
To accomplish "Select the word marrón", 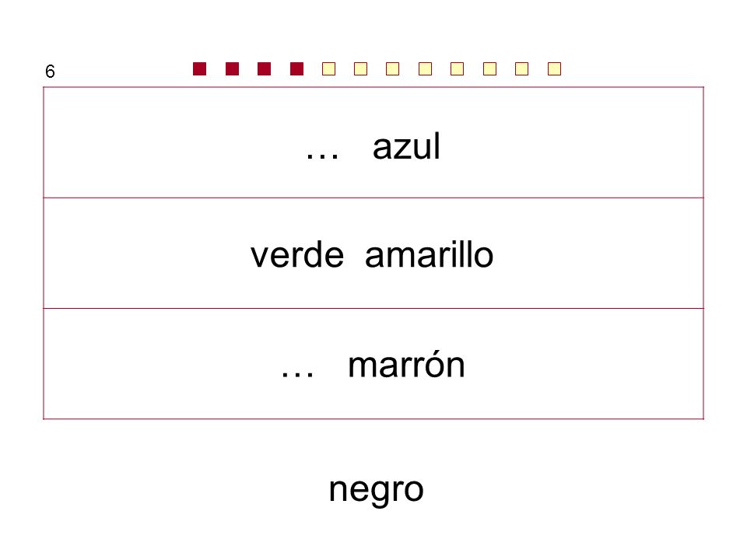I will tap(406, 366).
